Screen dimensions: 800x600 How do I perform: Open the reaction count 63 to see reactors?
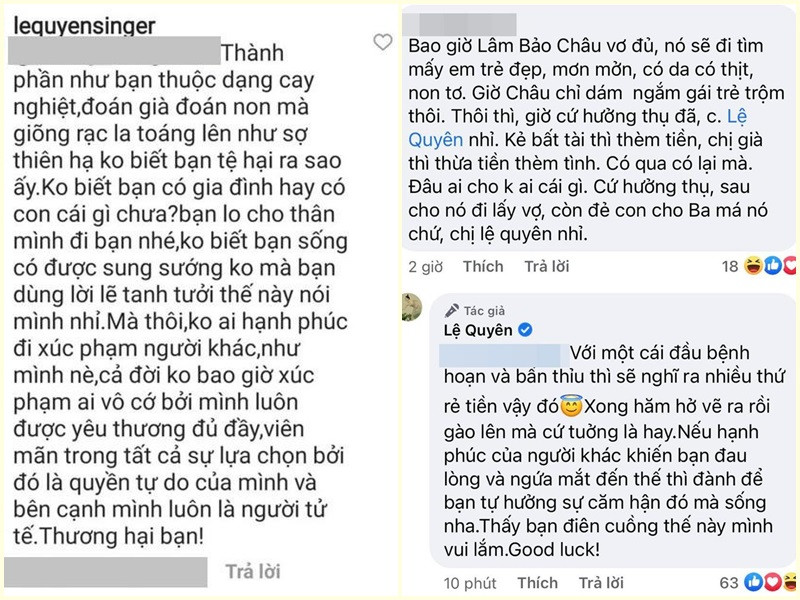coord(727,581)
